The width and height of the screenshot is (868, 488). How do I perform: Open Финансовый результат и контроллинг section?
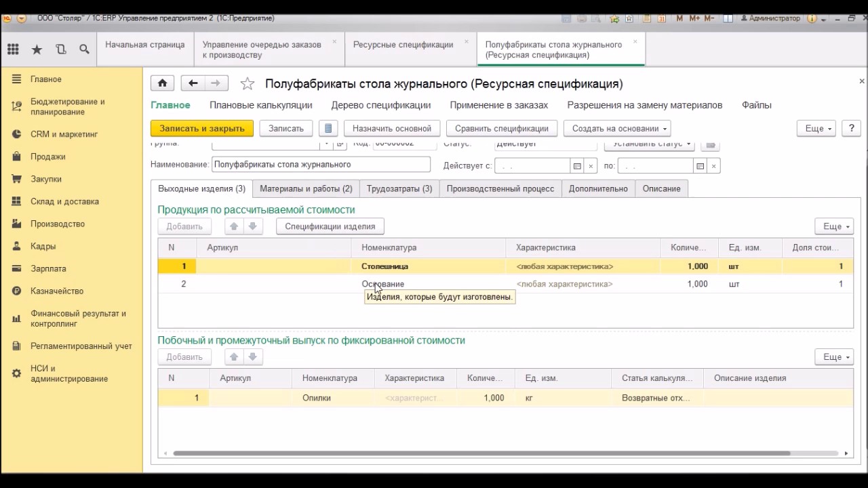(x=78, y=319)
